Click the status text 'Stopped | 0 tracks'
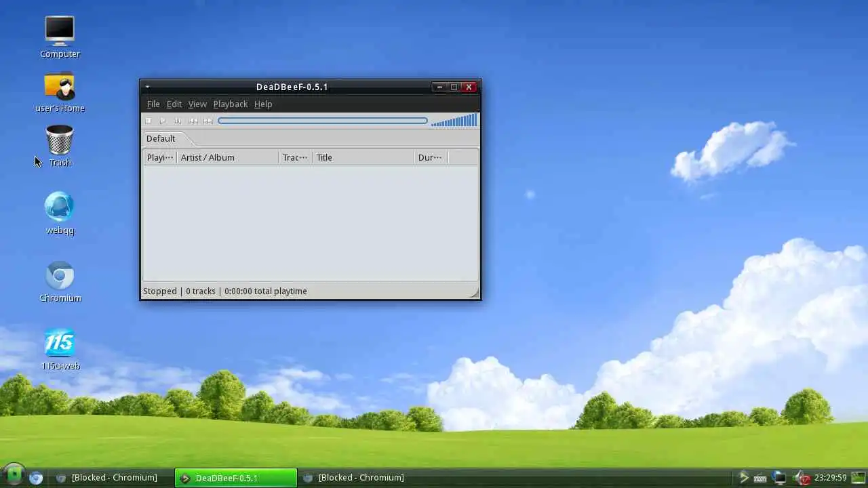 click(179, 291)
